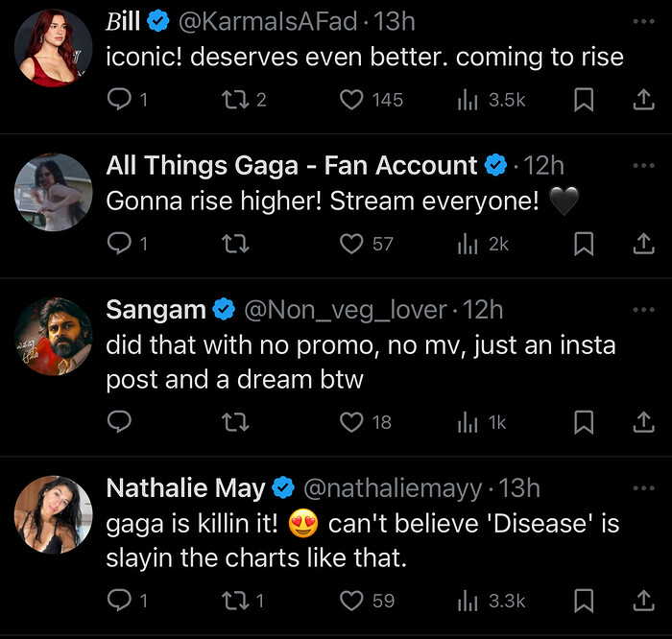The image size is (672, 639).
Task: Open @KarmaIsAFad profile handle
Action: 268,21
